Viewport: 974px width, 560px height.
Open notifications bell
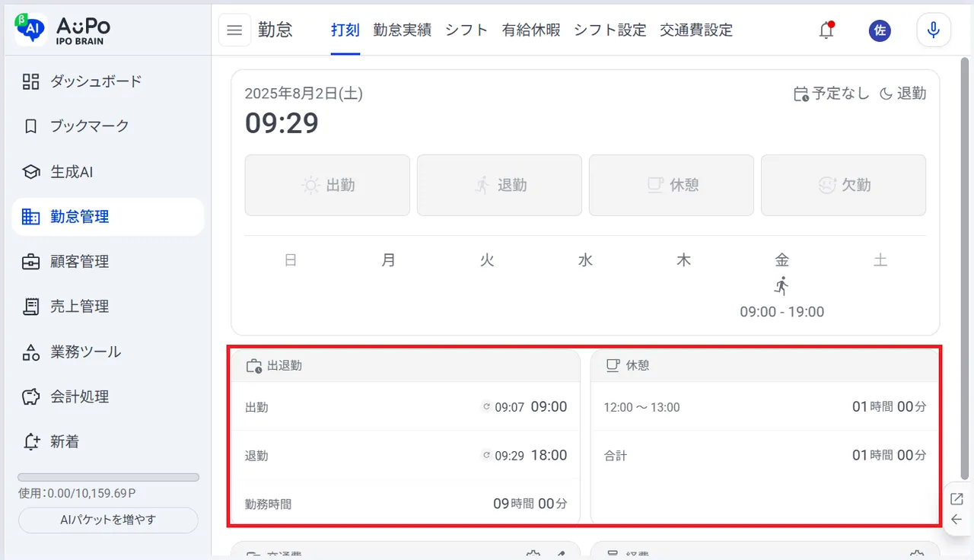tap(826, 30)
